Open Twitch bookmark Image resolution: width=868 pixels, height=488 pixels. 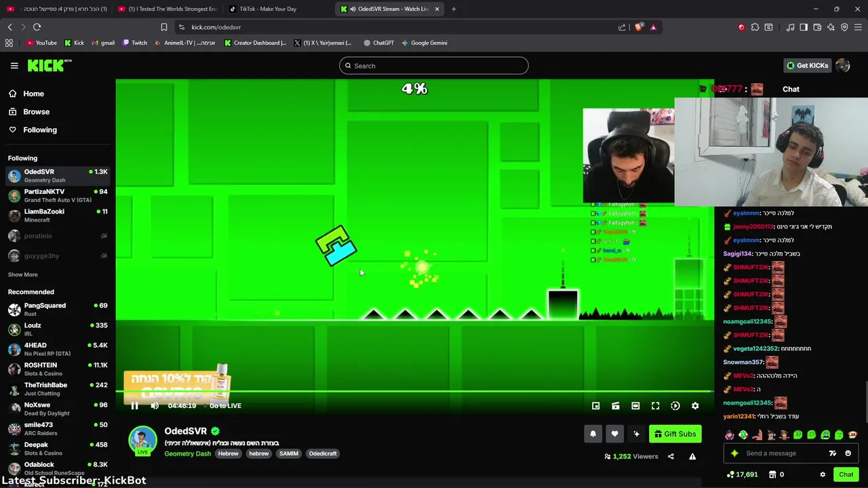[x=135, y=43]
